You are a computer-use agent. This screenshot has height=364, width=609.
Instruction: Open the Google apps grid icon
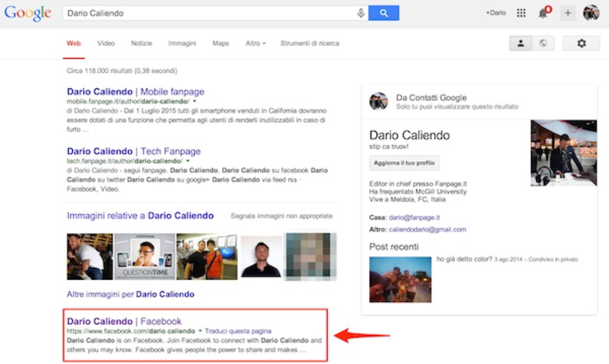point(521,13)
